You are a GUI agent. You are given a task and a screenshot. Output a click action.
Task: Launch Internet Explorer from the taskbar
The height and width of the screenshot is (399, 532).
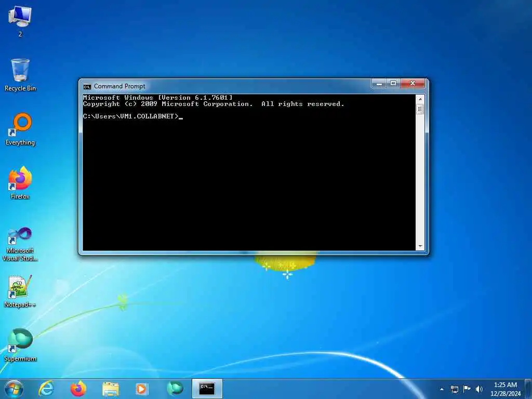(46, 389)
